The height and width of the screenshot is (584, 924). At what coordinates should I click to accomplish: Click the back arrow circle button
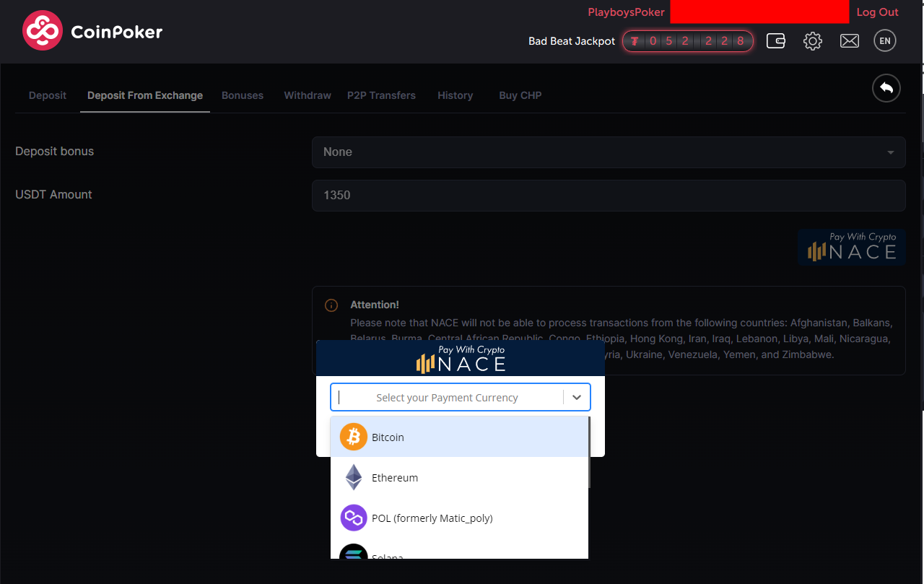coord(886,88)
